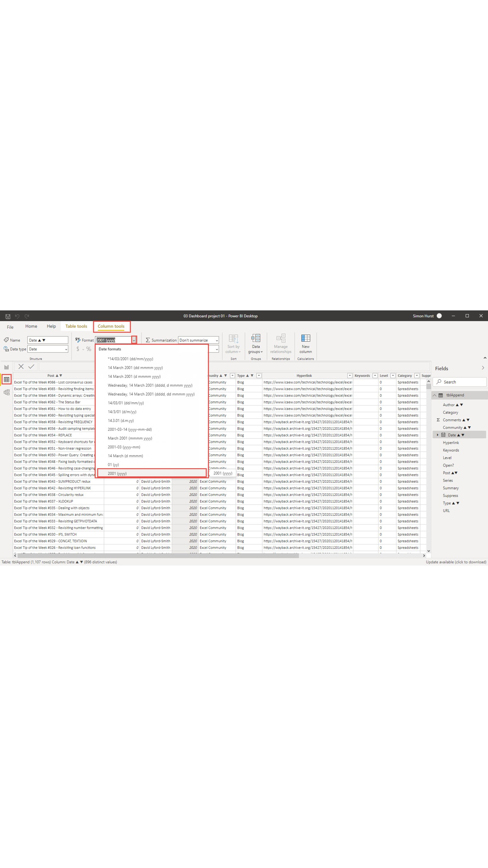The width and height of the screenshot is (488, 868).
Task: Expand the Date hierarchy in Fields pane
Action: click(x=437, y=435)
